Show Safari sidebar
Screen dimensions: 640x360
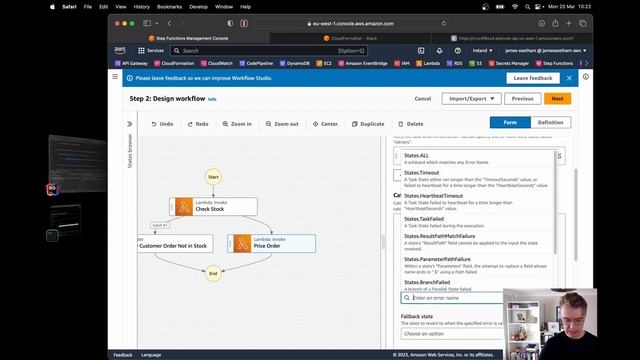point(147,24)
